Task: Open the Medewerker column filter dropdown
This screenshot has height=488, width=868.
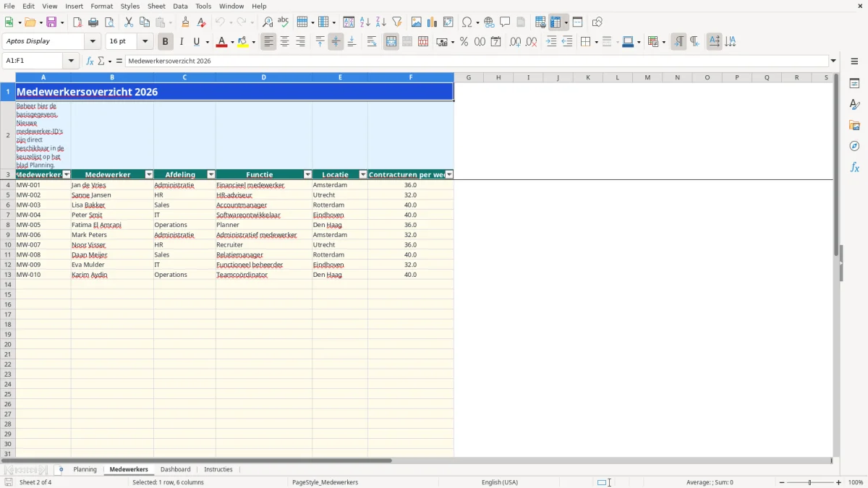Action: [150, 174]
